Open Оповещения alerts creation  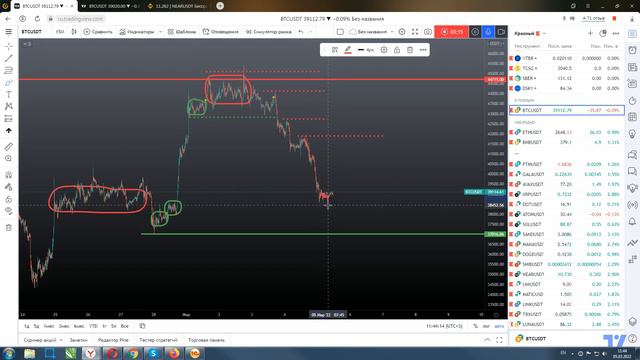221,31
